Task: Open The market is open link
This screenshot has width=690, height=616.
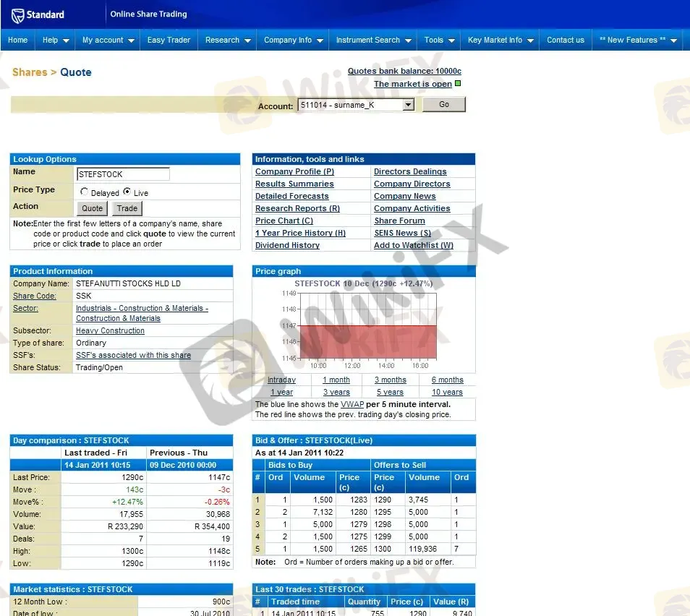Action: 413,84
